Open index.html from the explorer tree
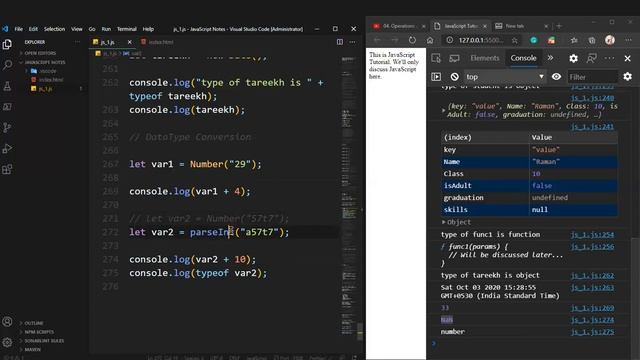Viewport: 640px width, 360px height. coord(51,80)
